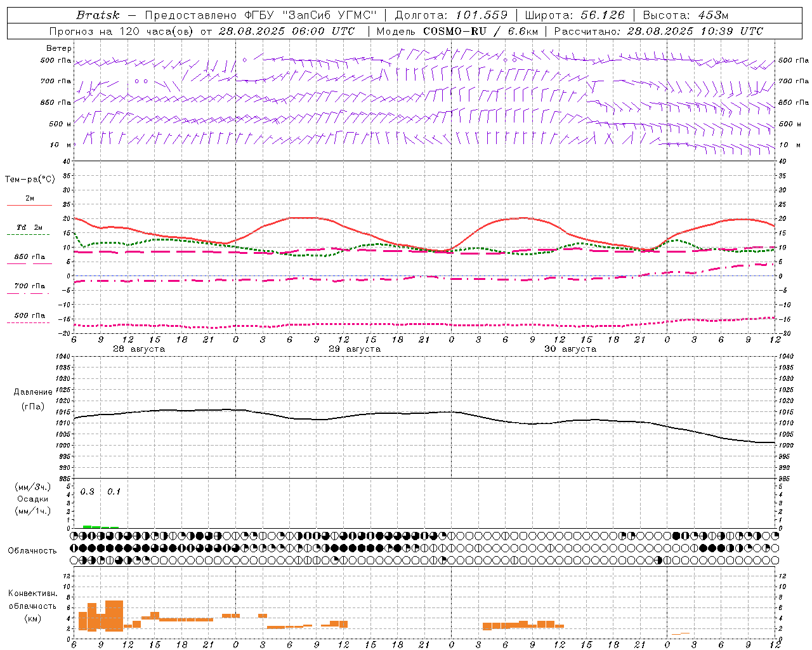
Task: Click the 'Облачность' cloud cover label
Action: point(32,550)
